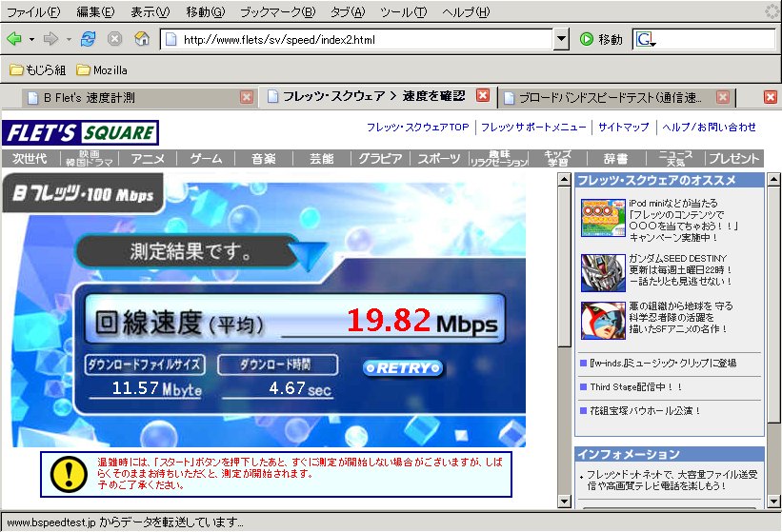Image resolution: width=782 pixels, height=532 pixels.
Task: Select the フレッツ・スクウェア > 速度を確認 tab
Action: tap(369, 96)
